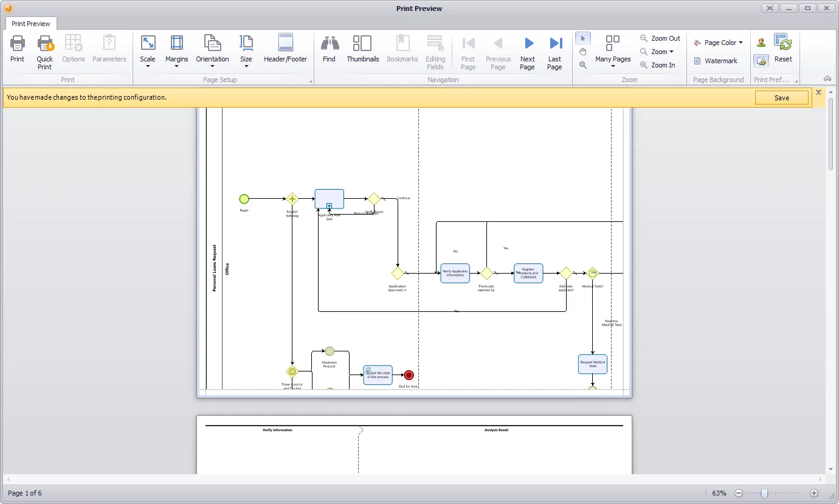This screenshot has height=504, width=839.
Task: Collapse the ribbon with the chevron
Action: (827, 78)
